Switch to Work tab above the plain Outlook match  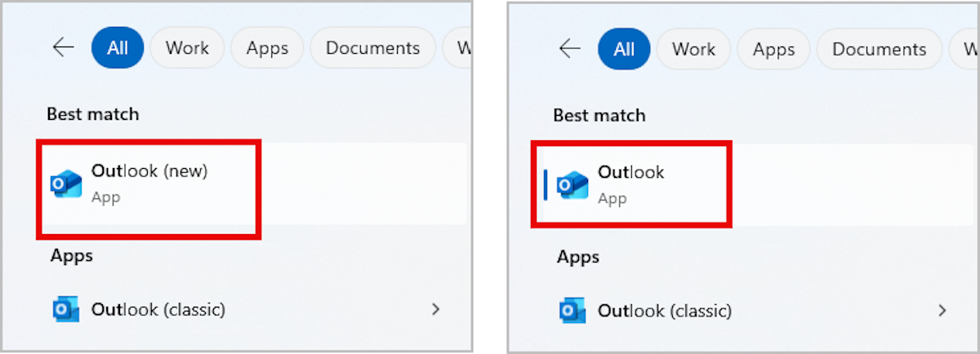click(693, 49)
